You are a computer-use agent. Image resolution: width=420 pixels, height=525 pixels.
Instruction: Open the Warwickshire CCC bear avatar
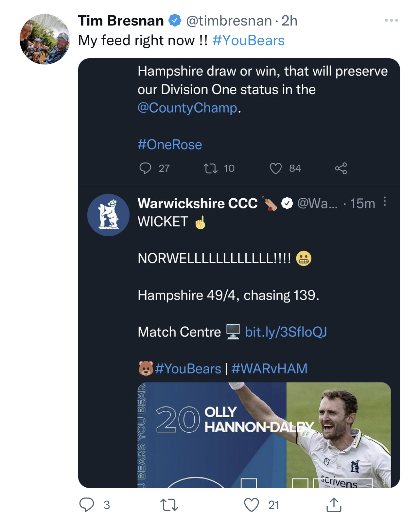[108, 215]
